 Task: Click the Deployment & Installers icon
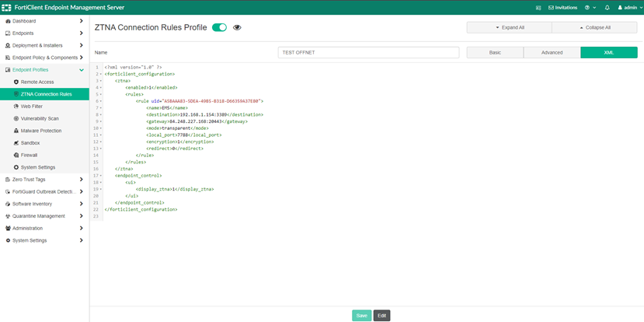tap(8, 45)
